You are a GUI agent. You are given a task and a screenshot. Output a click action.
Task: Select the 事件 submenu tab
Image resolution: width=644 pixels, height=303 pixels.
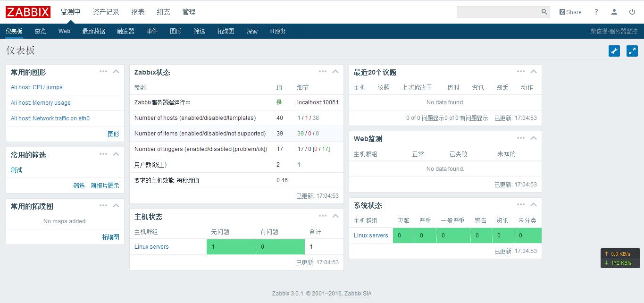[x=152, y=31]
